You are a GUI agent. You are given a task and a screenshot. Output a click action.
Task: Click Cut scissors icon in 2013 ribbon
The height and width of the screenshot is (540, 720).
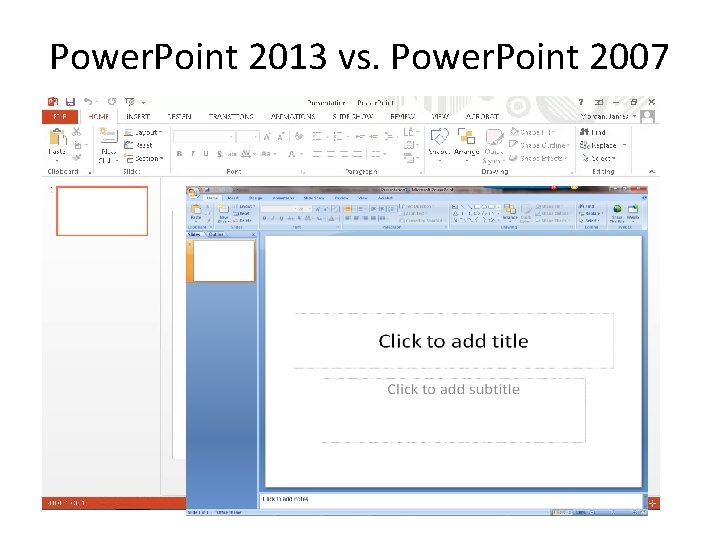[x=76, y=132]
